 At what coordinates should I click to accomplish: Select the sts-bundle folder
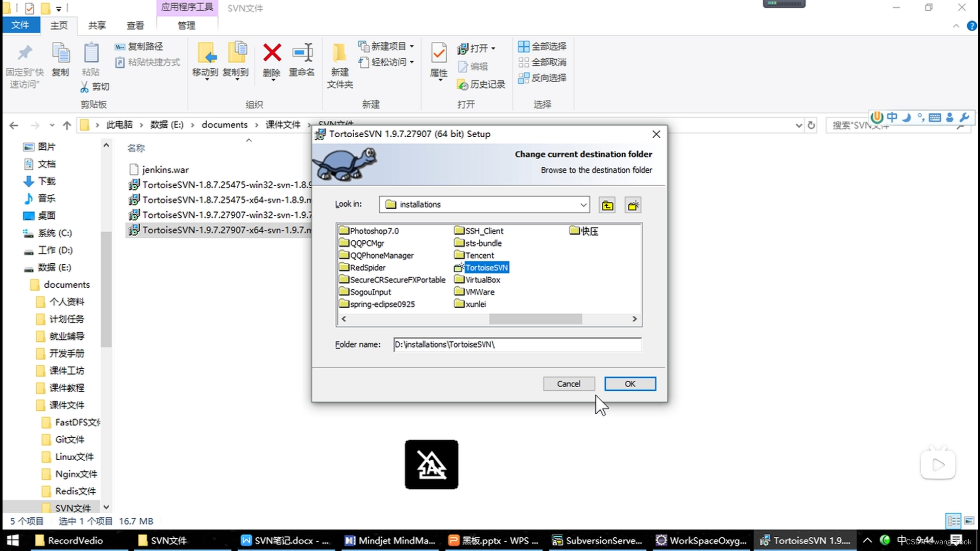coord(478,243)
